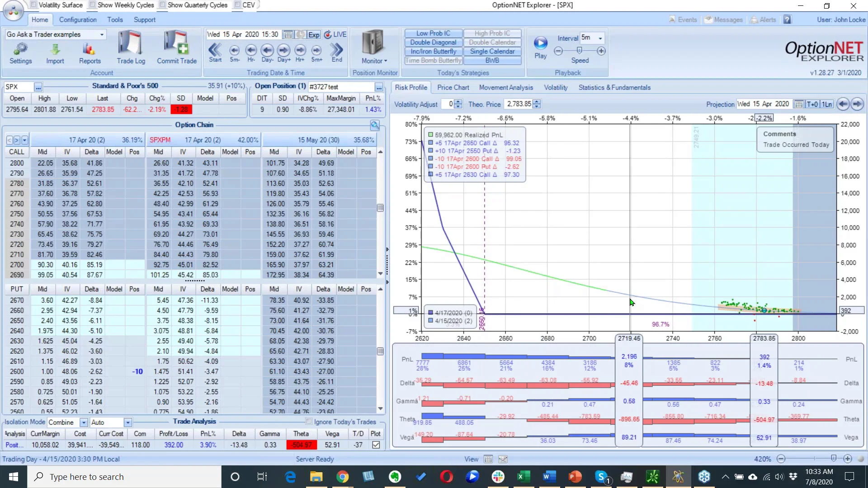
Task: Open the Movement Analysis tab
Action: 506,88
